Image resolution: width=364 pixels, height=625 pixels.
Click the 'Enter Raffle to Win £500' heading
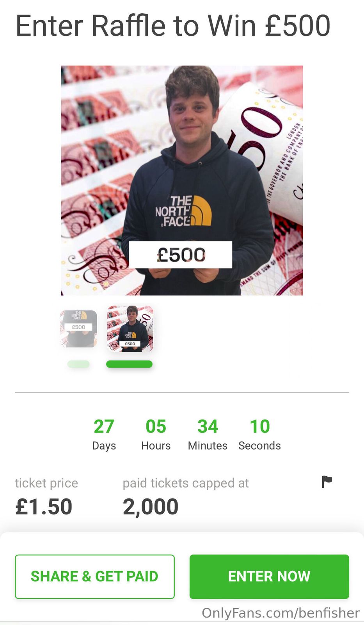pyautogui.click(x=173, y=26)
